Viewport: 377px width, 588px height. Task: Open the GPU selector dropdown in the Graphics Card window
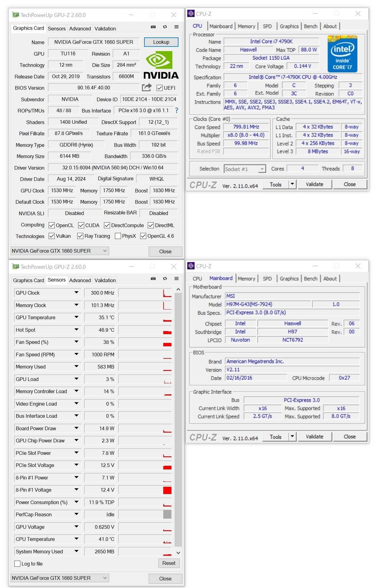click(x=60, y=251)
